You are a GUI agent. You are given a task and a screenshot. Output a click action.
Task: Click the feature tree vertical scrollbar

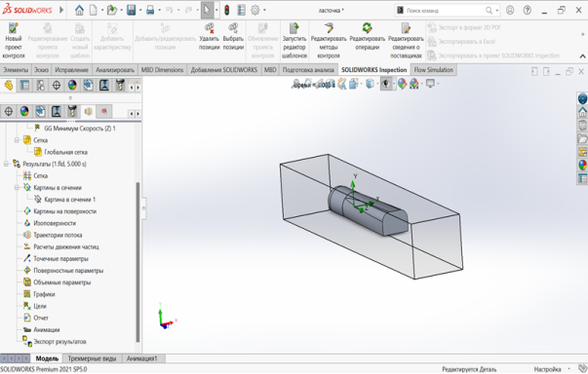pos(138,262)
